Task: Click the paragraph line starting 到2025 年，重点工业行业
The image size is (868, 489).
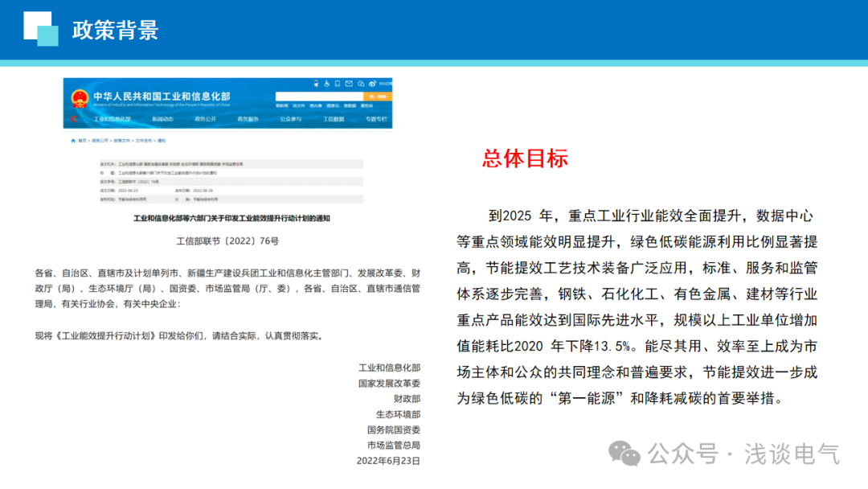Action: pos(651,216)
